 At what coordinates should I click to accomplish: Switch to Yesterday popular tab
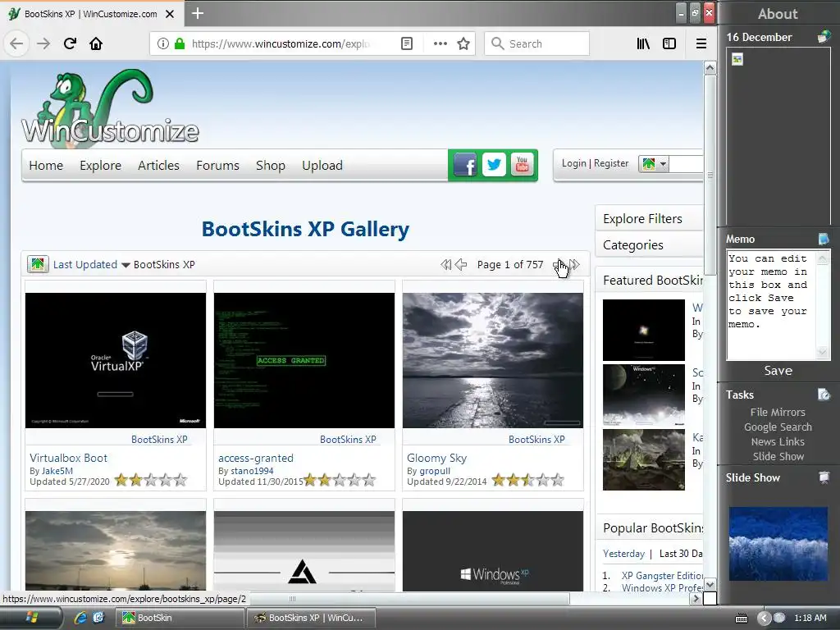[x=623, y=554]
